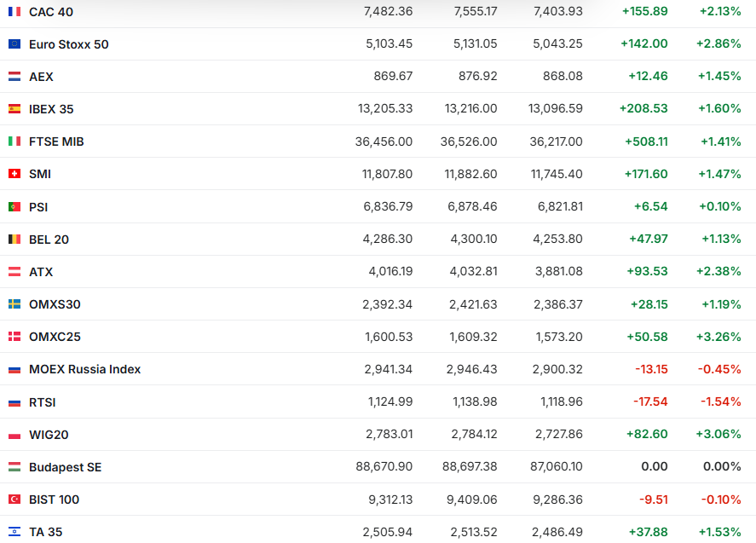
Task: Open the MOEX Russia Index link
Action: 84,369
